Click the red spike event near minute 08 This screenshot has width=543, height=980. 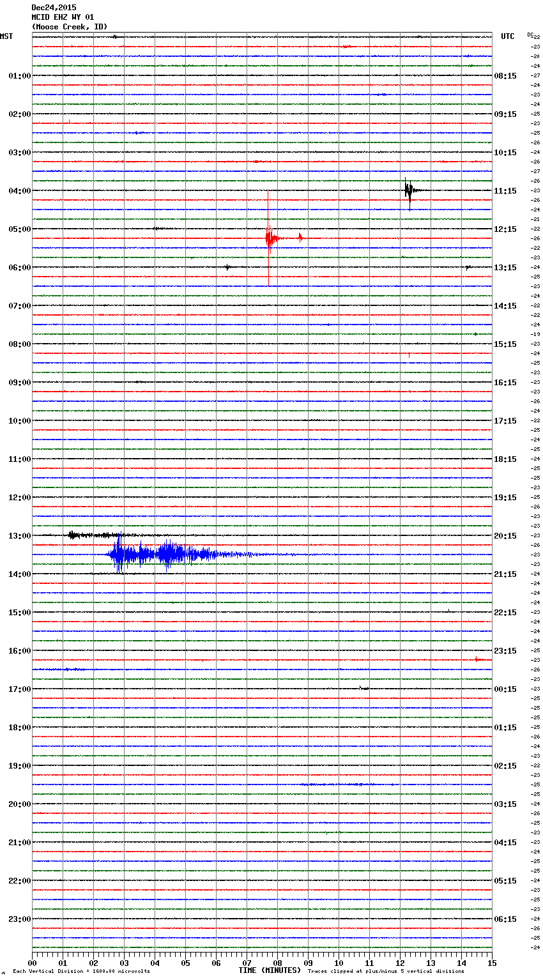(271, 238)
